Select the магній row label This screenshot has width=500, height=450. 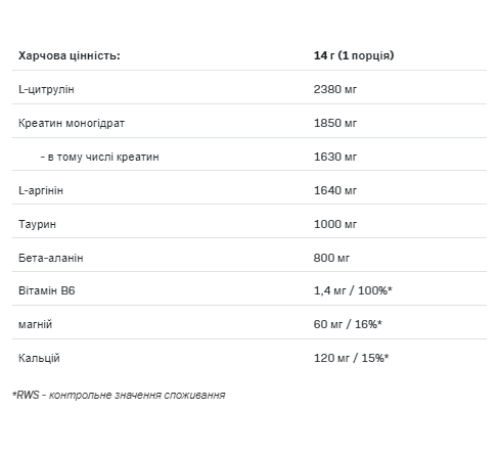click(x=35, y=325)
